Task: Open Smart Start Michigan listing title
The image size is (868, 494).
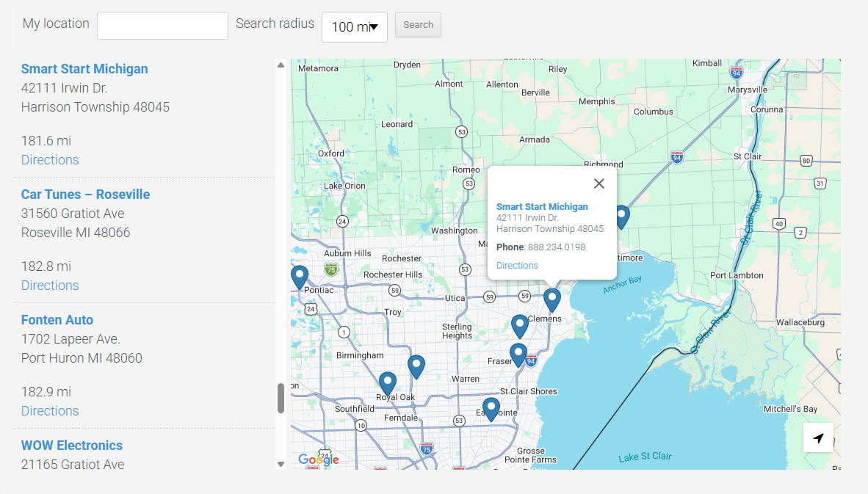Action: (84, 68)
